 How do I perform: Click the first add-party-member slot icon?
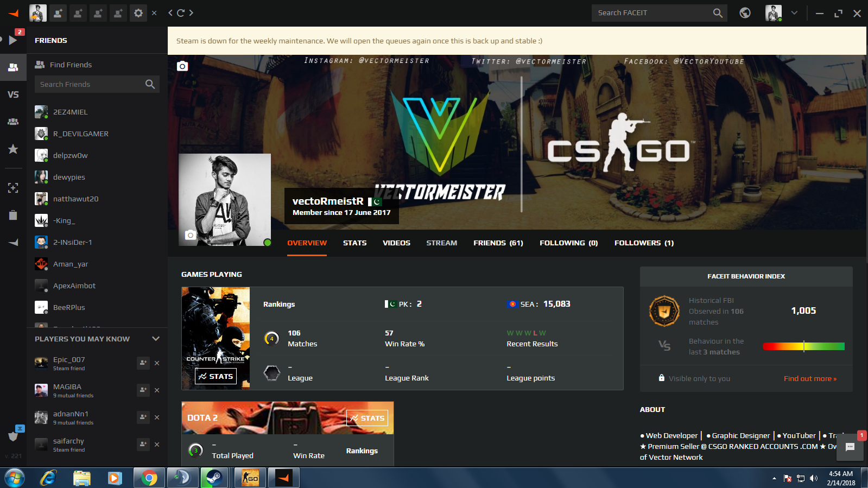[58, 13]
